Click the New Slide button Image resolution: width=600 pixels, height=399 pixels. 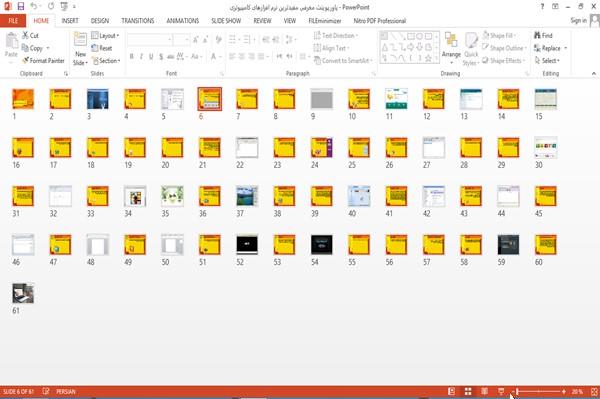pyautogui.click(x=80, y=49)
